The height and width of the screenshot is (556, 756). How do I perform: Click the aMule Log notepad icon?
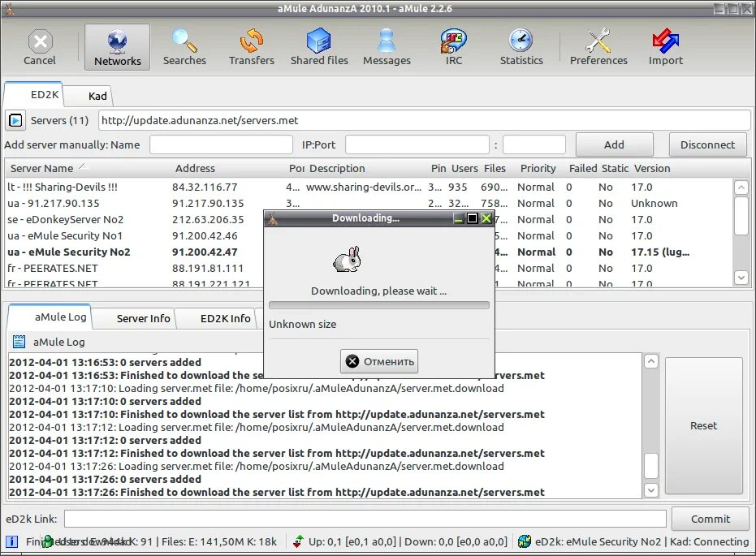coord(19,342)
